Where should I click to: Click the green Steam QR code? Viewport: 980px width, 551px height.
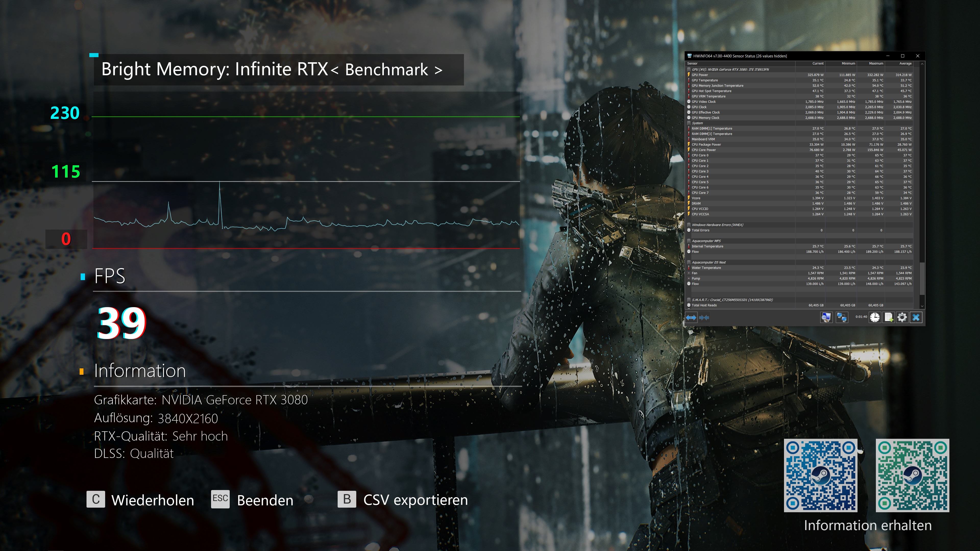coord(912,475)
